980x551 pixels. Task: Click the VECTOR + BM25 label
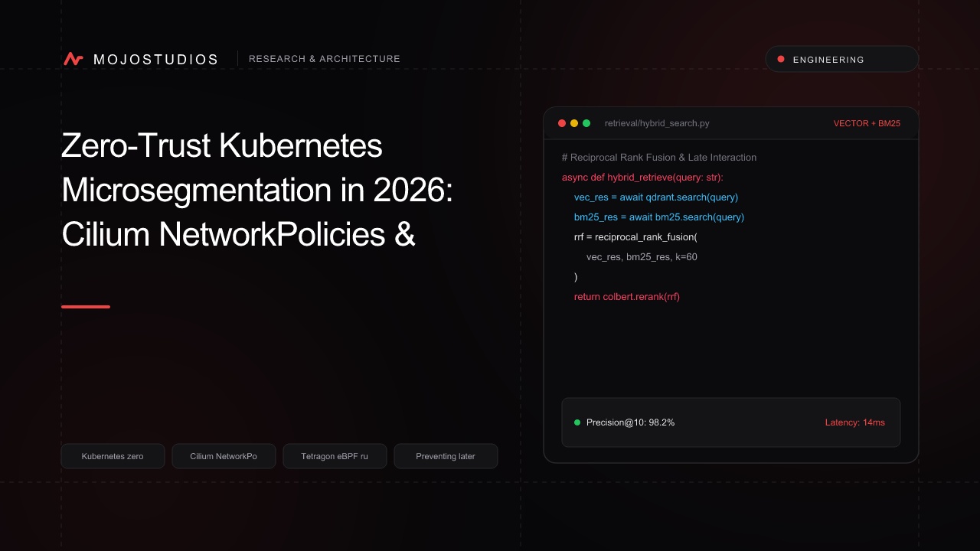pyautogui.click(x=867, y=123)
